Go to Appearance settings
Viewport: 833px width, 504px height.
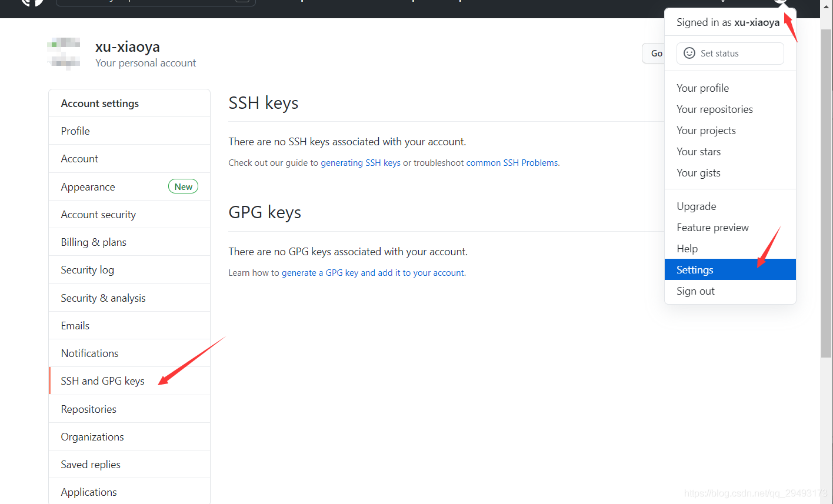click(x=129, y=186)
